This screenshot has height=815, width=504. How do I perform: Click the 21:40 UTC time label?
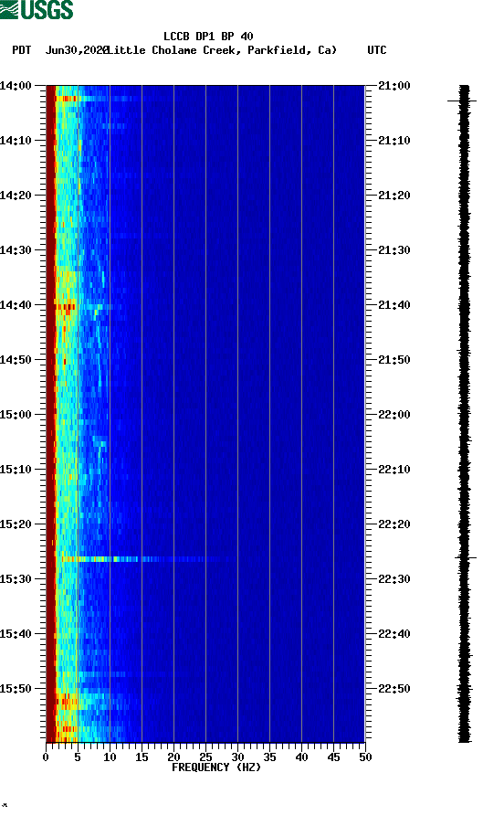pyautogui.click(x=394, y=305)
